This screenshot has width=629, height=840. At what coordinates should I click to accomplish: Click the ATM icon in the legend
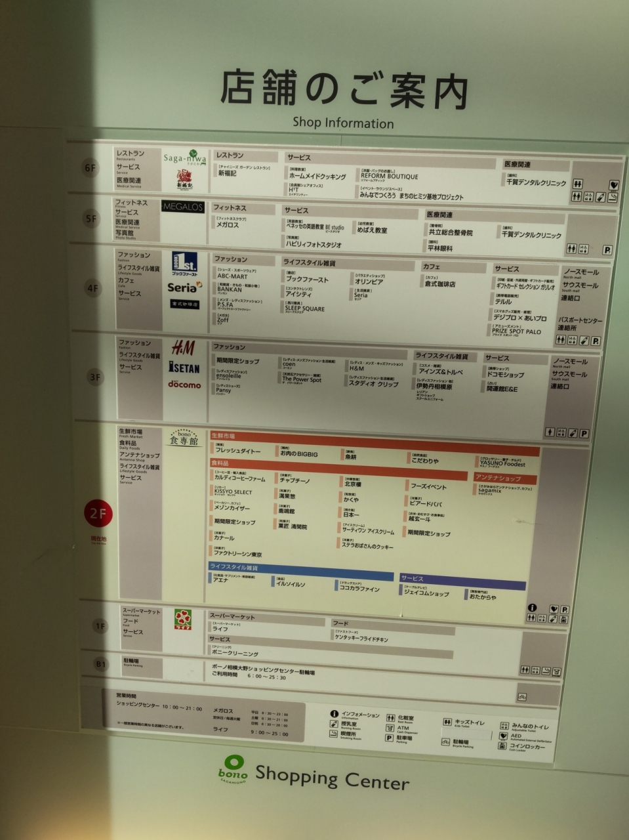click(389, 728)
